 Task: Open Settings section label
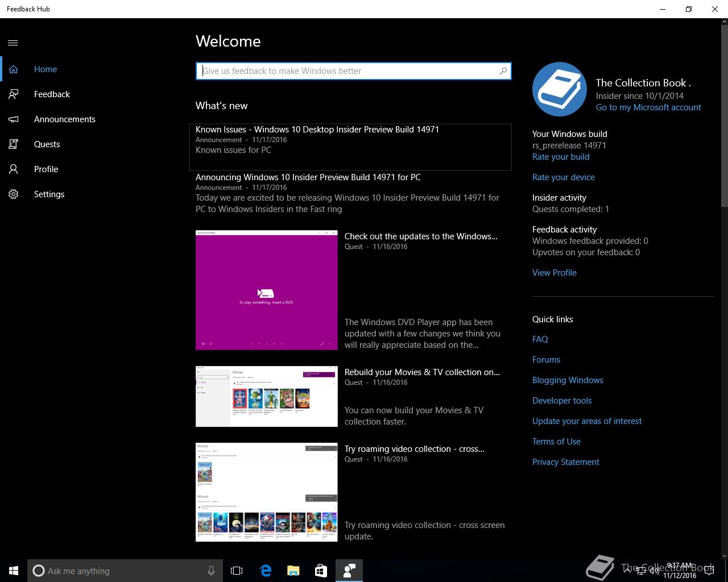pos(49,194)
